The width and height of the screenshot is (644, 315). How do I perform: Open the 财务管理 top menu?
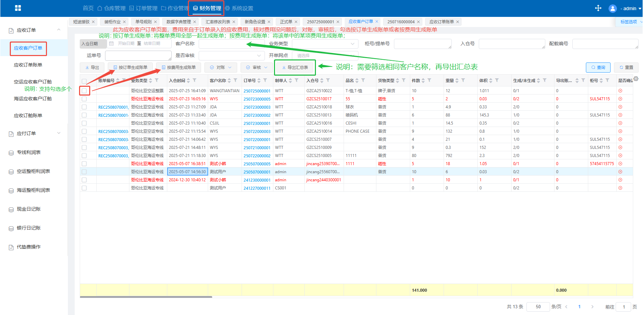coord(207,8)
